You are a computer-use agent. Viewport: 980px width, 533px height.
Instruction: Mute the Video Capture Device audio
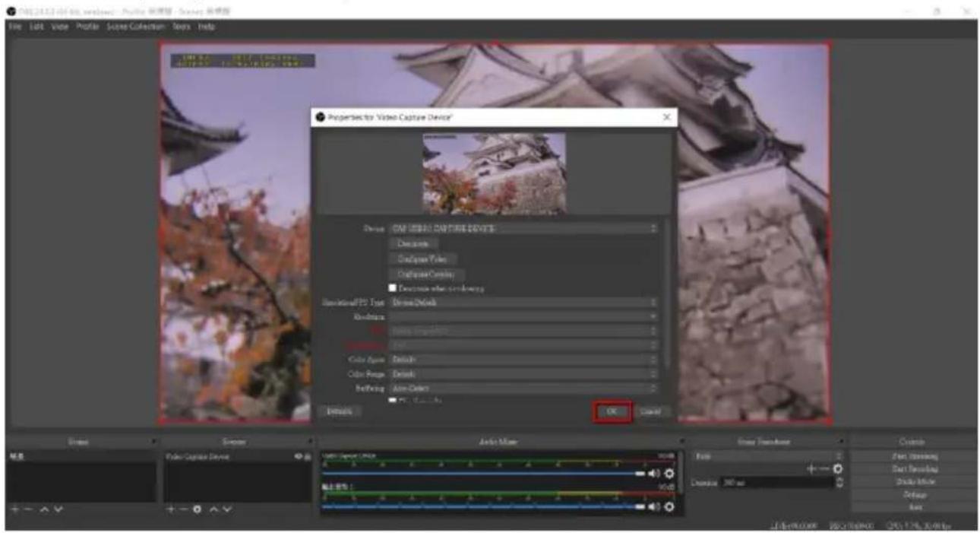pos(653,473)
